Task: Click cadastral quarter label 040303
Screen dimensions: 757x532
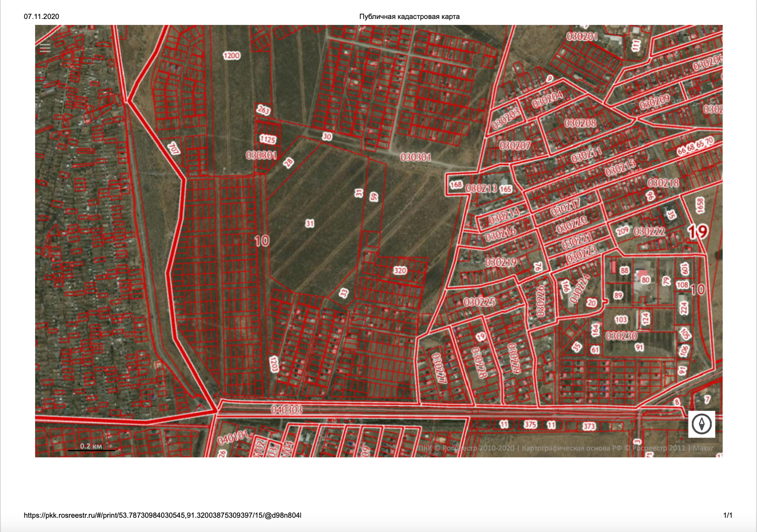Action: (287, 410)
